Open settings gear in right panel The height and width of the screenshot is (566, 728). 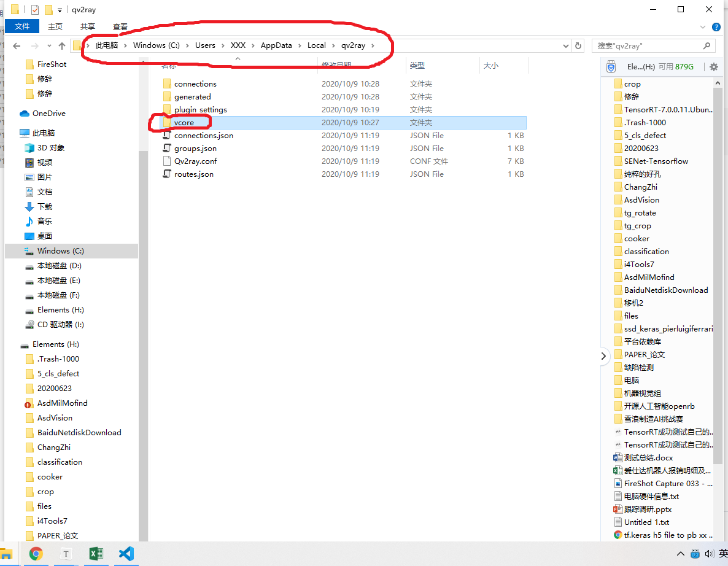pos(713,67)
